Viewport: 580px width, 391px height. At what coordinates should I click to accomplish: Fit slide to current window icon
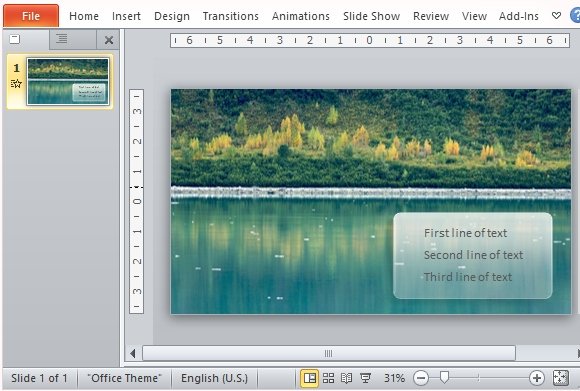[x=560, y=378]
